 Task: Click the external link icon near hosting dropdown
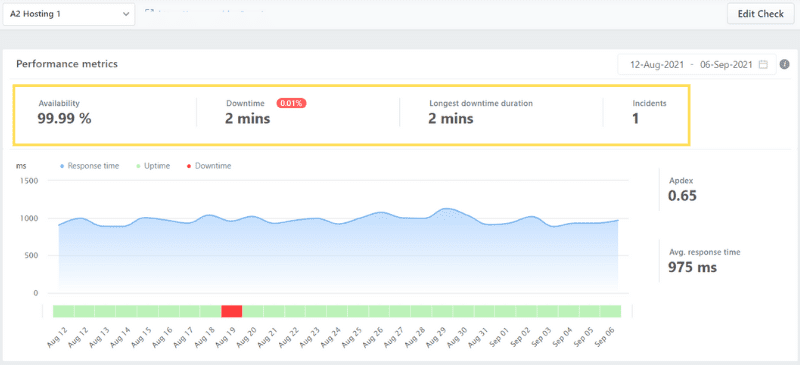pyautogui.click(x=149, y=11)
